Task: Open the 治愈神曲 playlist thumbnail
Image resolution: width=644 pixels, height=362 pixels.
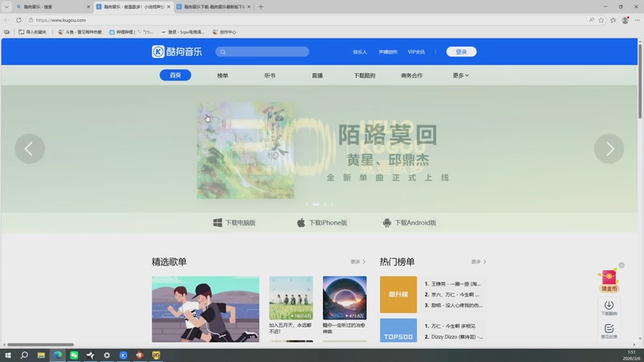Action: coord(345,298)
